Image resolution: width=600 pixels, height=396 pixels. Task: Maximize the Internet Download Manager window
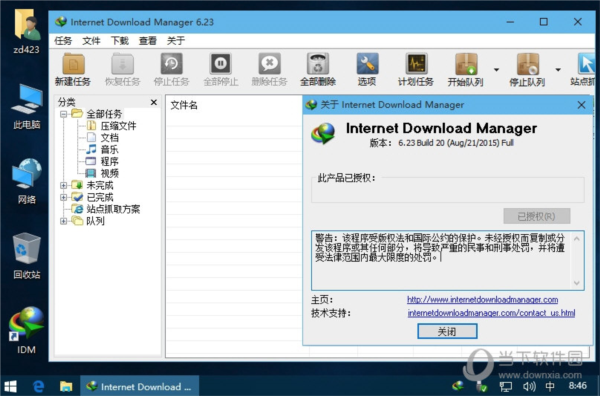pos(544,22)
